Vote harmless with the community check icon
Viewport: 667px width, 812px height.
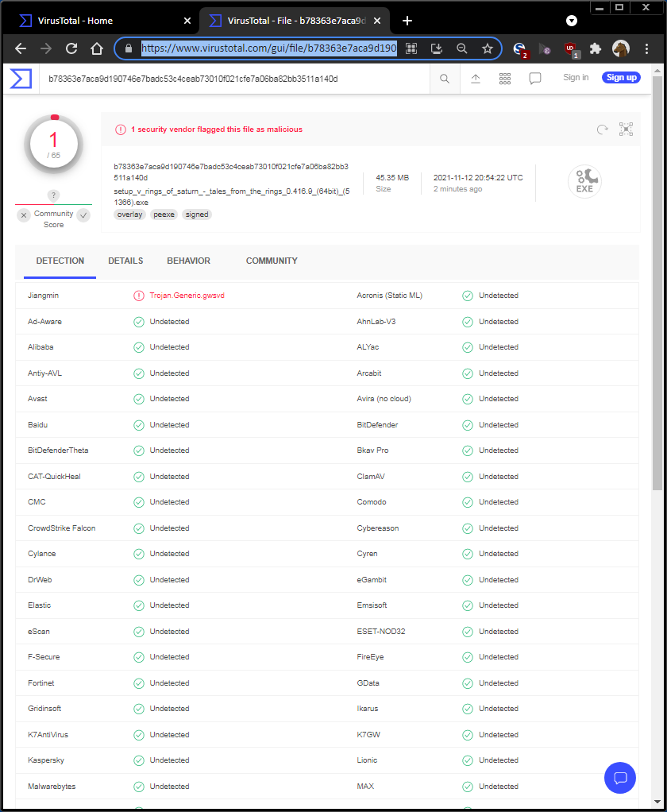(84, 215)
